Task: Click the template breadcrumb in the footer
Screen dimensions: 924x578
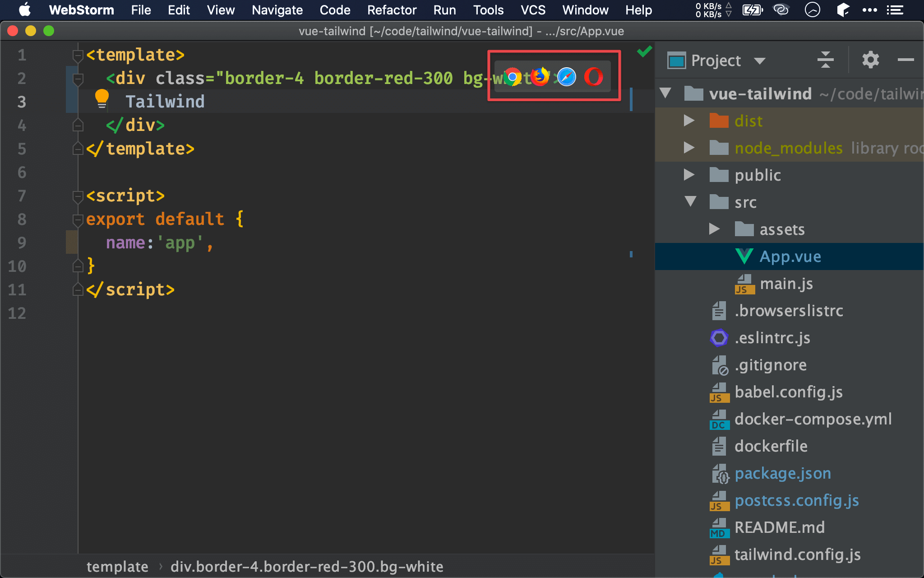Action: tap(117, 567)
